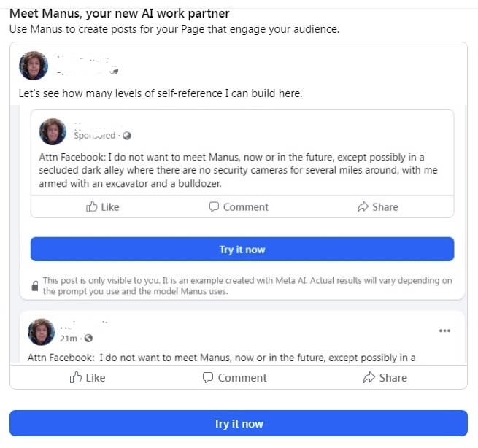Click the Like thumbs-up in the Sponsored post
Screen dimensions: 478x448
(92, 206)
